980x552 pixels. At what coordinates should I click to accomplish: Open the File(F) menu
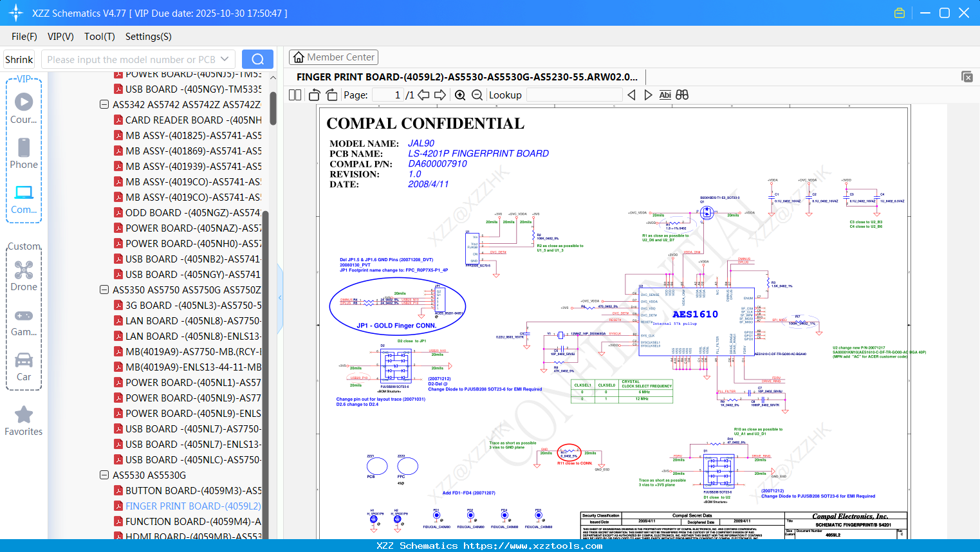tap(24, 37)
